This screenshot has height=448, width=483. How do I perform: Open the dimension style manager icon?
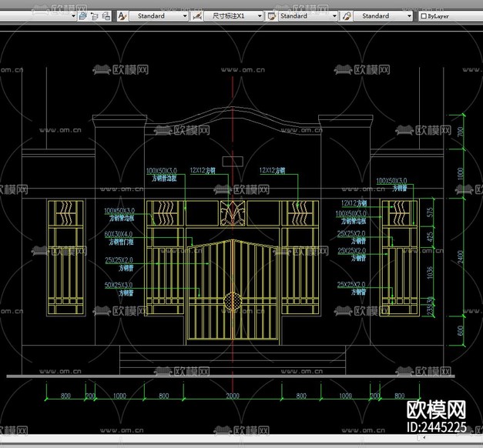[x=197, y=15]
